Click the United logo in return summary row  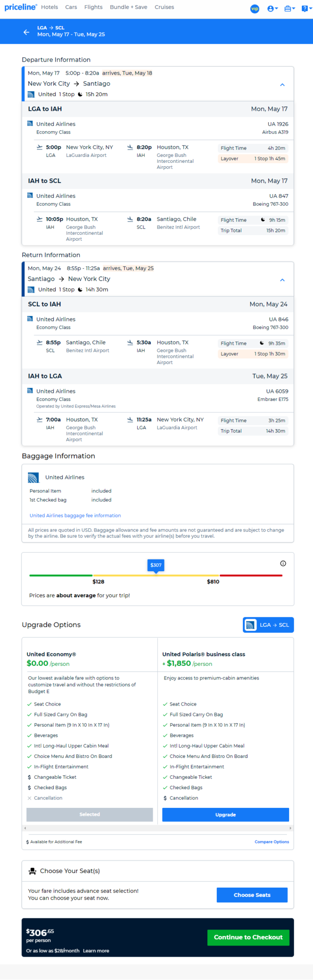click(31, 289)
